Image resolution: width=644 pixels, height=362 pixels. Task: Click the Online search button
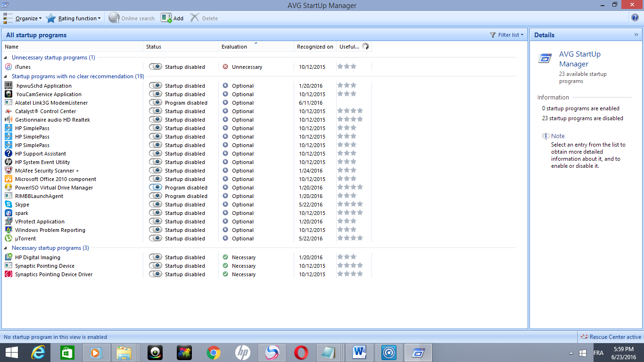(132, 18)
